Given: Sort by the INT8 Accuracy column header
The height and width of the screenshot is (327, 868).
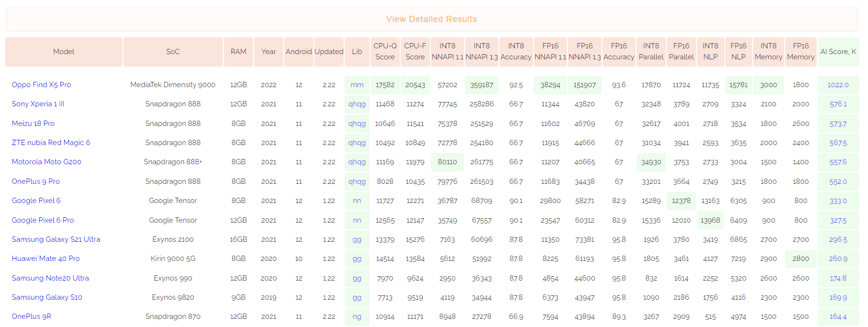Looking at the screenshot, I should coord(516,52).
